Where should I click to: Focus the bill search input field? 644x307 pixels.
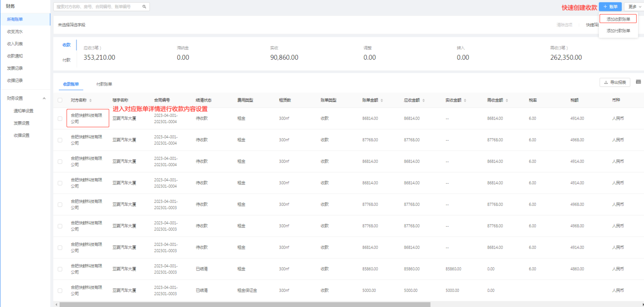98,7
